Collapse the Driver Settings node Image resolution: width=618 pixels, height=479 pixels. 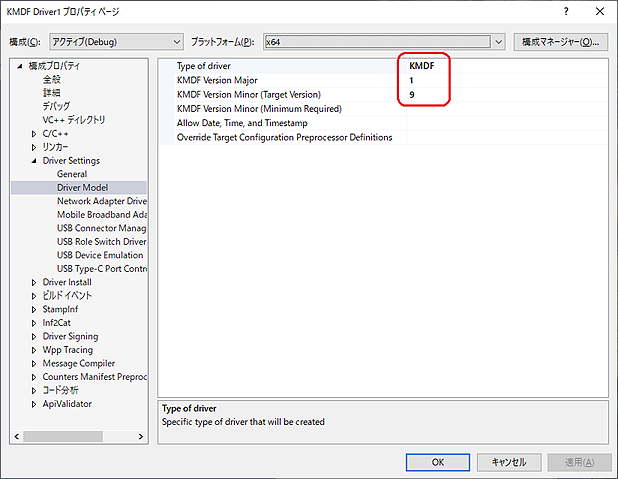click(x=34, y=161)
